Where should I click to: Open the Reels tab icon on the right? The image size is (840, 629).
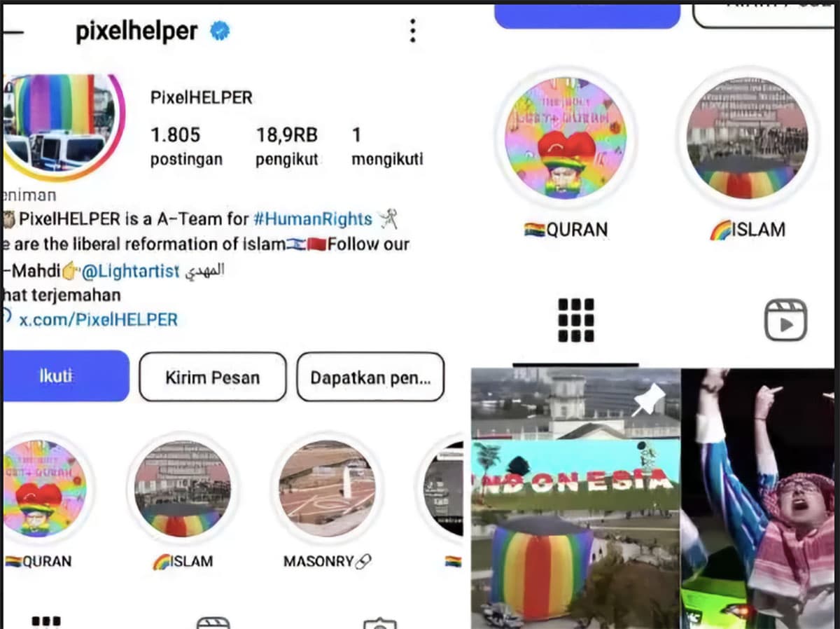[785, 320]
